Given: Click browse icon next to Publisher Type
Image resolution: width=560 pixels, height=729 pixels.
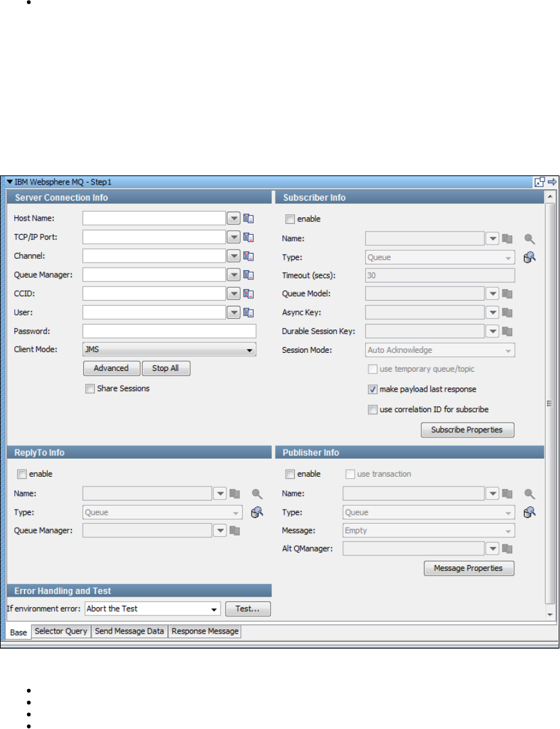Looking at the screenshot, I should (x=529, y=512).
